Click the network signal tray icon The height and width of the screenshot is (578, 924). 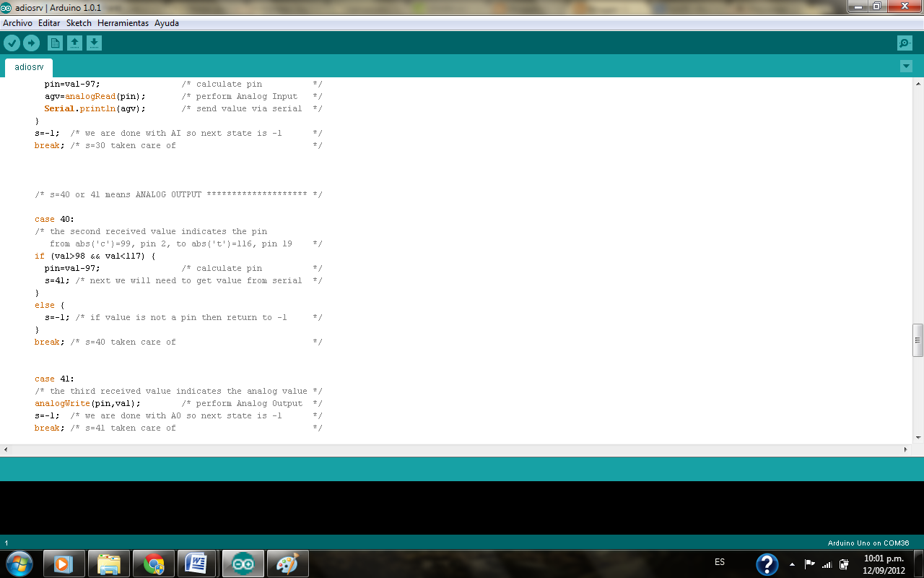827,564
